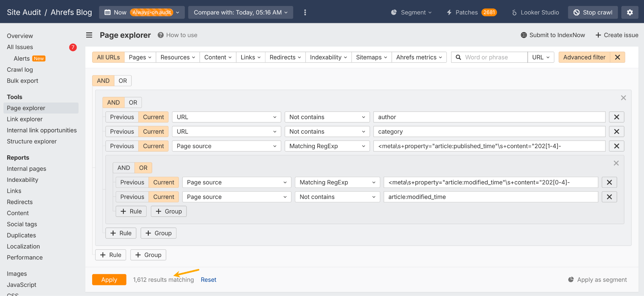Select the All URLs tab
Image resolution: width=644 pixels, height=296 pixels.
[x=108, y=57]
